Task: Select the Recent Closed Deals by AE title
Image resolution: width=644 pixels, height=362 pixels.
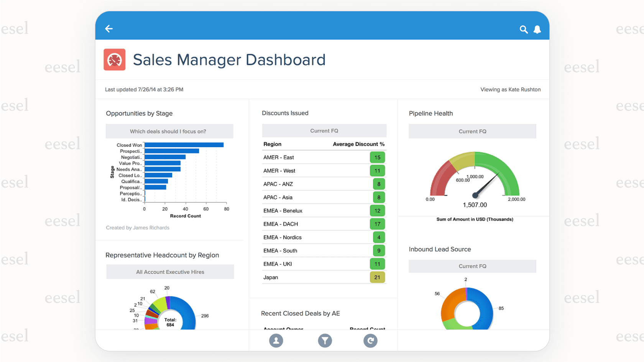Action: tap(300, 313)
